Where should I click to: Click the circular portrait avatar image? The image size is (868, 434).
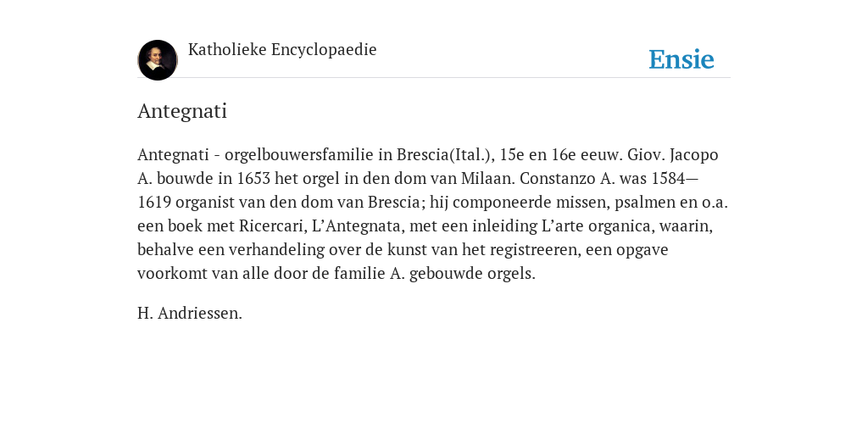tap(158, 60)
